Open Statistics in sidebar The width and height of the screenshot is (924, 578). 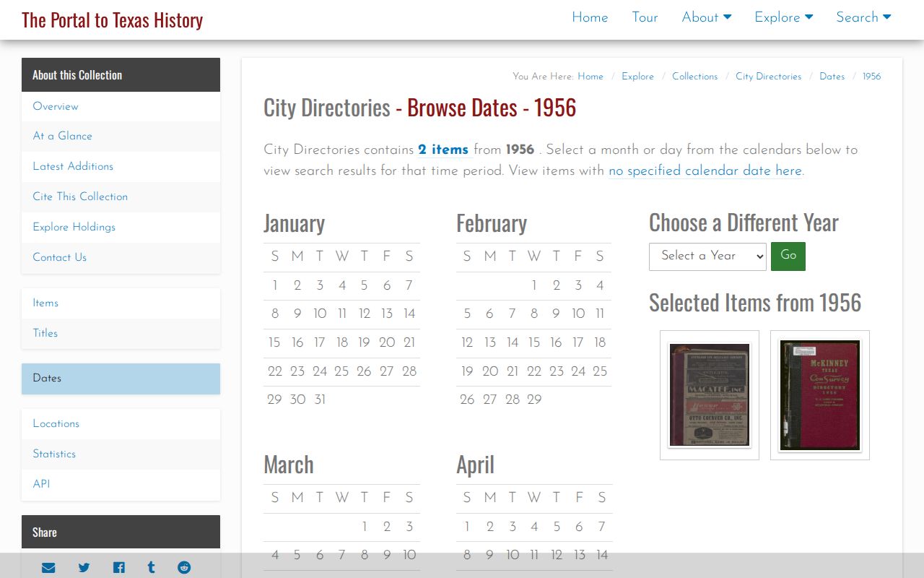(121, 454)
